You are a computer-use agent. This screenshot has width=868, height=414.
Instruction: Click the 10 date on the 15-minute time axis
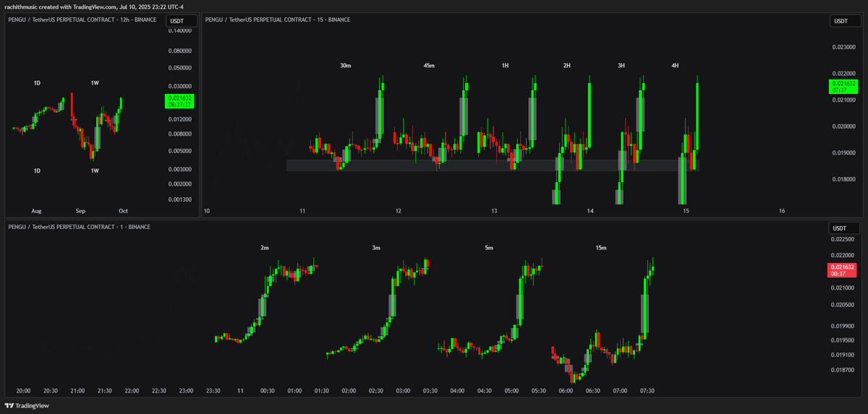click(207, 211)
